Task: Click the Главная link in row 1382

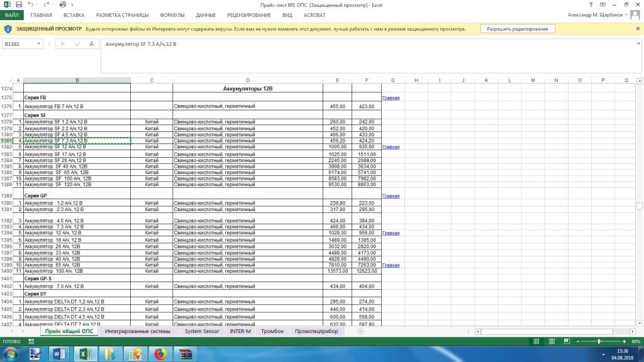Action: pyautogui.click(x=391, y=147)
